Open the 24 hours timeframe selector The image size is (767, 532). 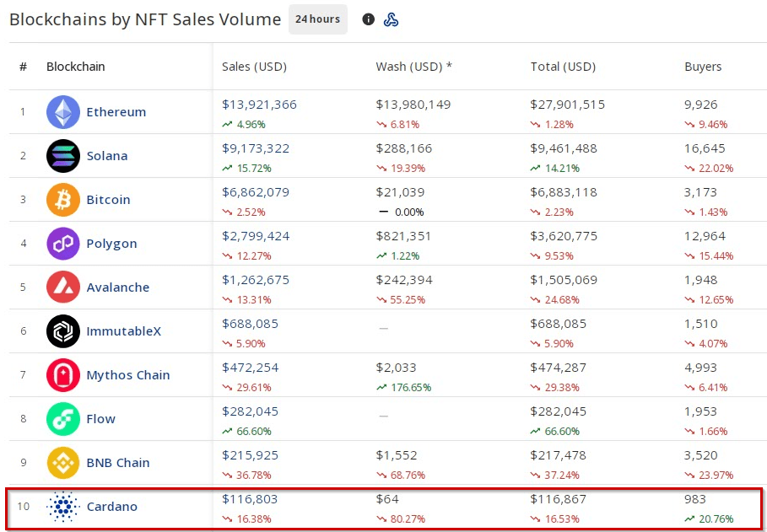[x=317, y=19]
